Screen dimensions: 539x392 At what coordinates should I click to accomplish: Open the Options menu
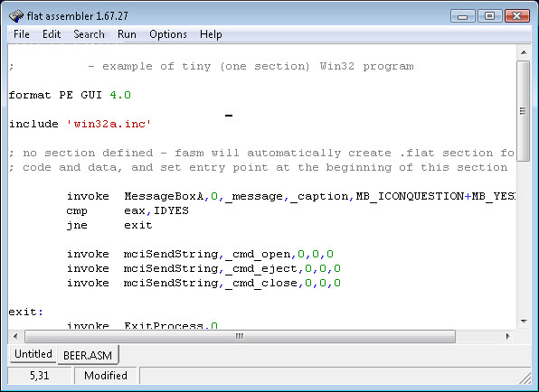pyautogui.click(x=168, y=34)
